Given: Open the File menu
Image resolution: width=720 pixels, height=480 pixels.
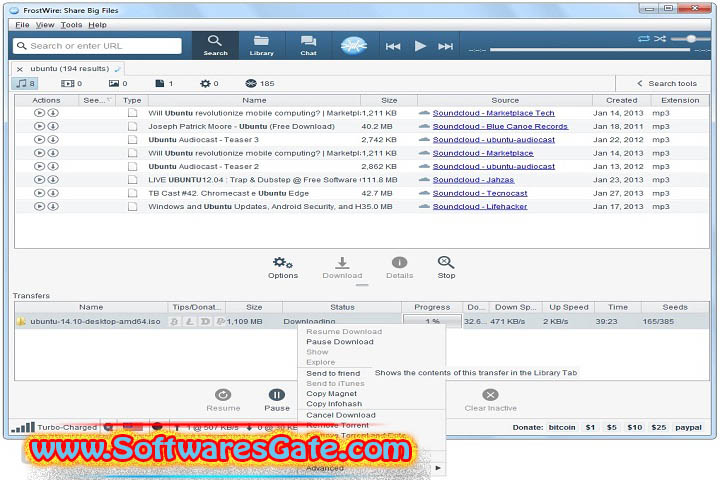Looking at the screenshot, I should pos(22,25).
